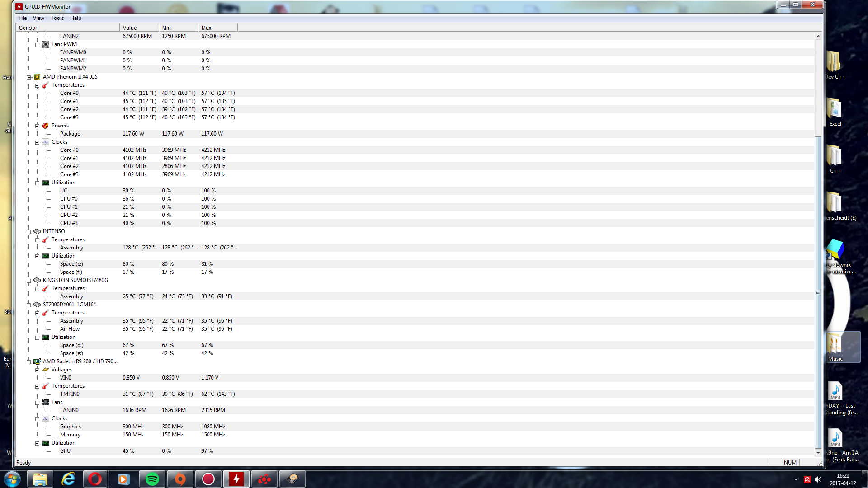Click the Powers flame icon
The height and width of the screenshot is (488, 868).
click(x=46, y=126)
